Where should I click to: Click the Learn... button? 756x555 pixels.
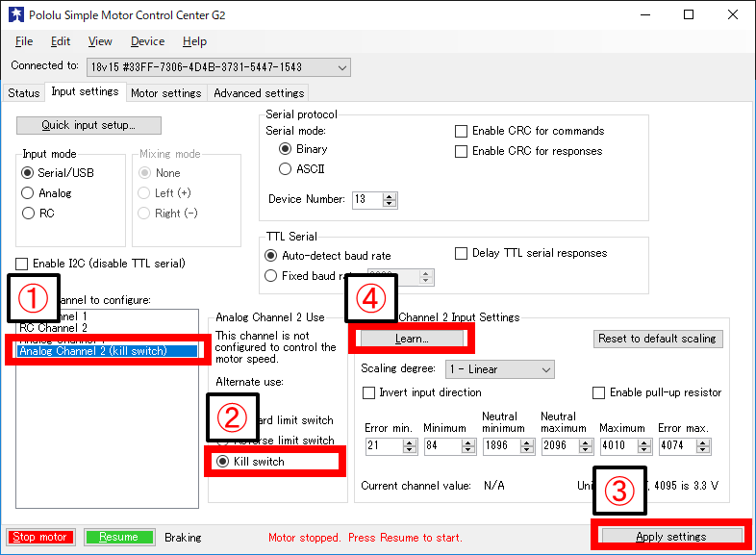coord(412,339)
